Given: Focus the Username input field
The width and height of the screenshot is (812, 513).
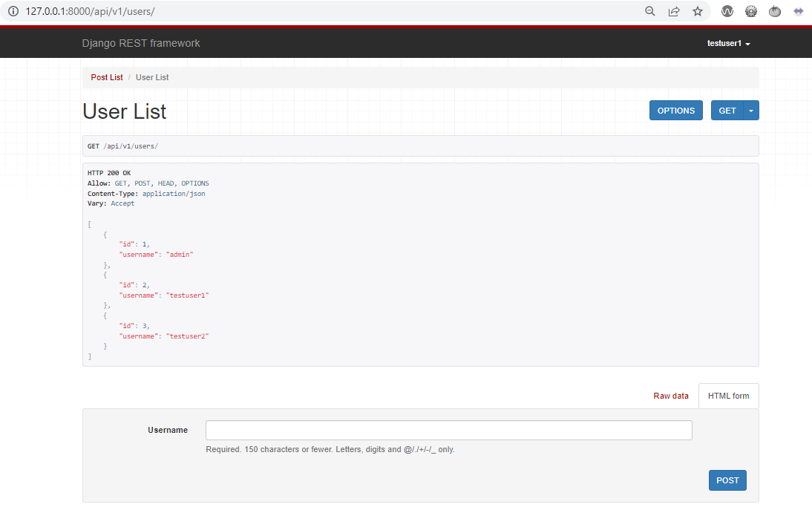Looking at the screenshot, I should (449, 430).
